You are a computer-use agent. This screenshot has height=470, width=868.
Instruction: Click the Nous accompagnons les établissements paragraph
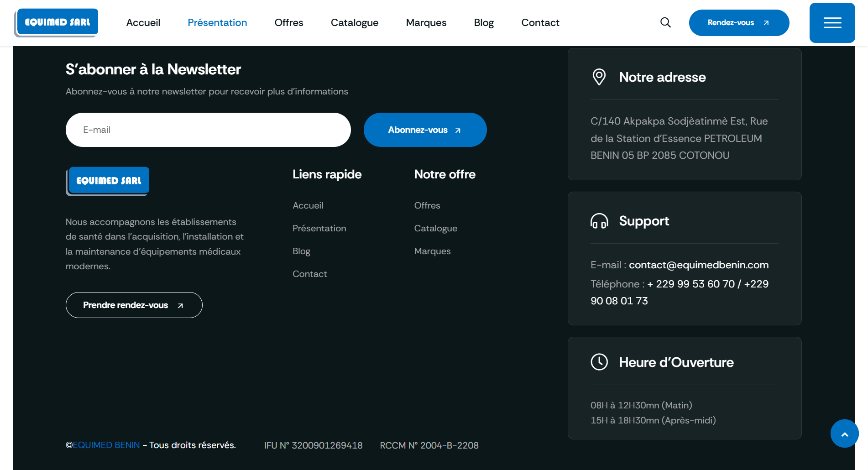155,244
